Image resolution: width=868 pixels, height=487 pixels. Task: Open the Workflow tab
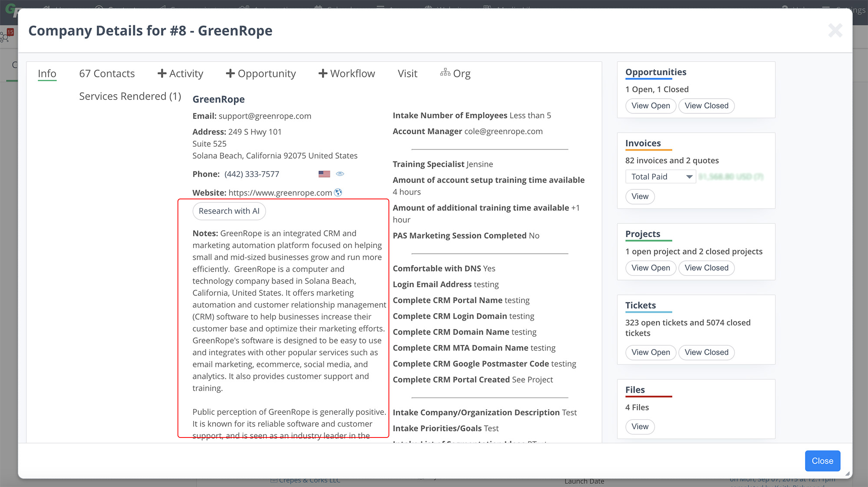click(x=352, y=73)
